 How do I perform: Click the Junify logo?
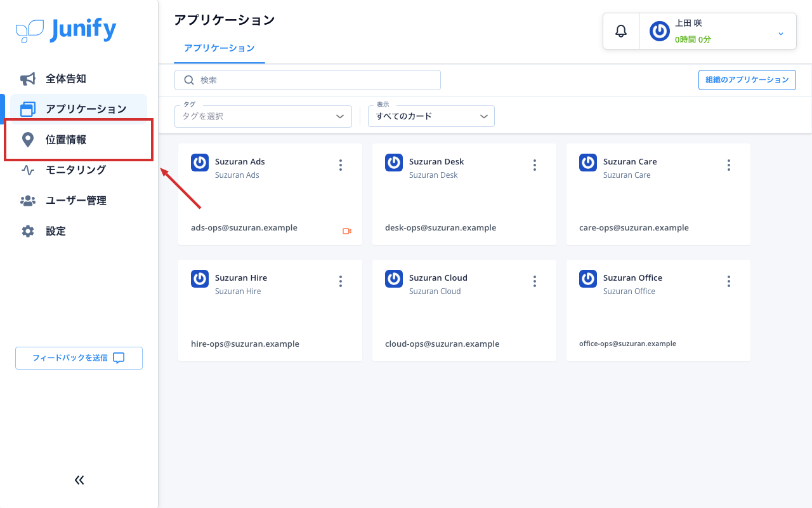[66, 30]
